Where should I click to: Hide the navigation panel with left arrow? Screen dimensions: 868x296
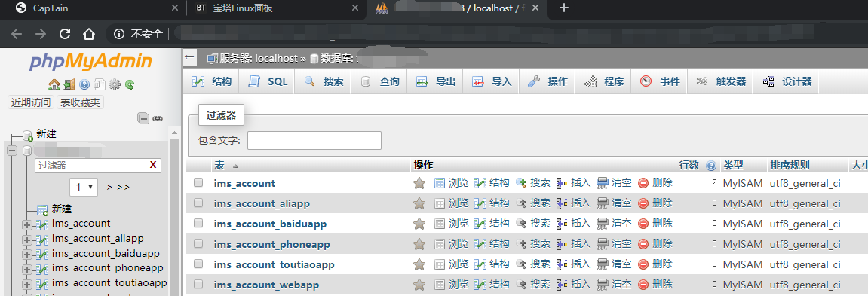tap(190, 57)
